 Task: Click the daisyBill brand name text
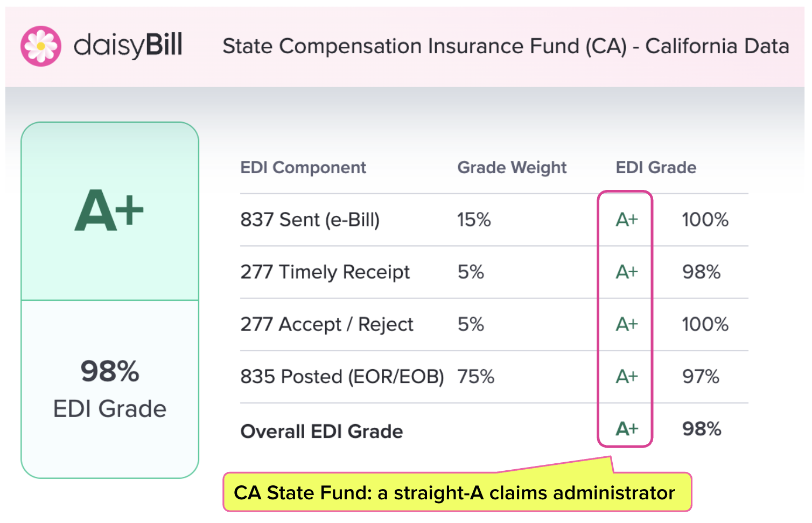(128, 45)
